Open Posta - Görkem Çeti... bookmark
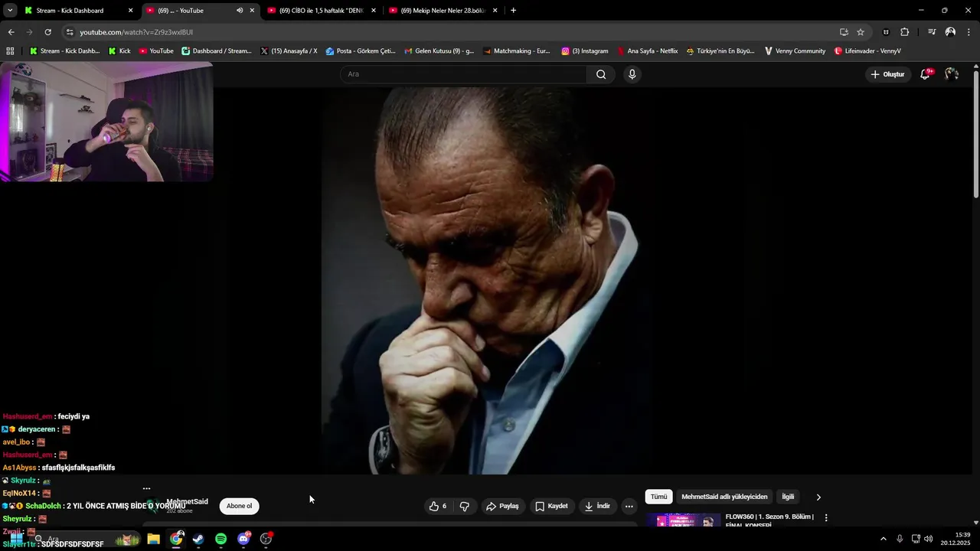 tap(361, 51)
